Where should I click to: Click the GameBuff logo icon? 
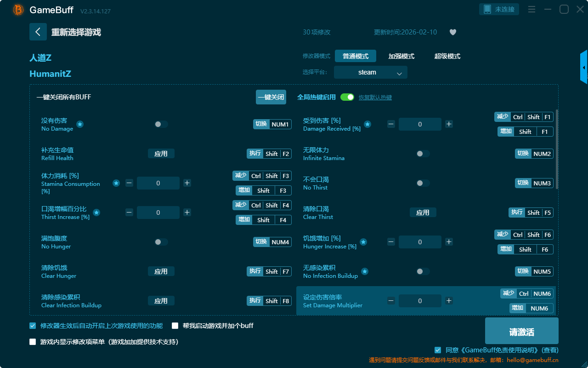pos(18,10)
